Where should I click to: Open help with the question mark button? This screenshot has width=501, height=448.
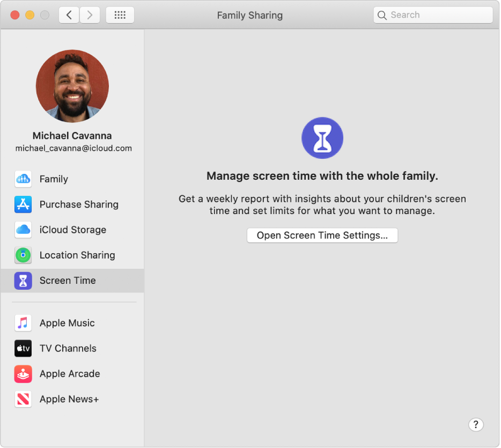(476, 425)
